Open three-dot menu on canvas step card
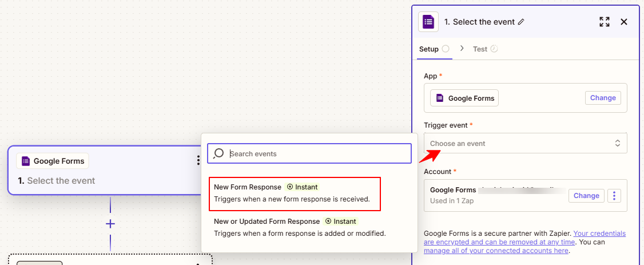 (198, 160)
